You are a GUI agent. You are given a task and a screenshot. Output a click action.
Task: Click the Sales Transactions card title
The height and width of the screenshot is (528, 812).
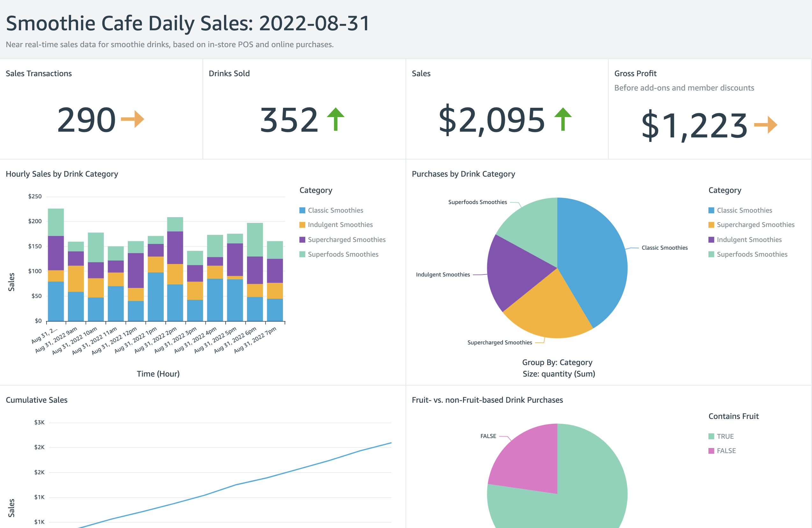tap(39, 73)
